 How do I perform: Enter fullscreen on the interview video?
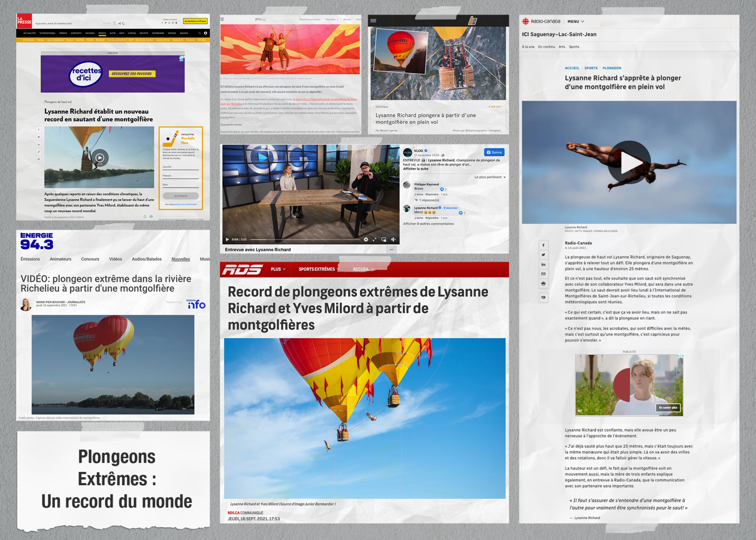point(374,239)
